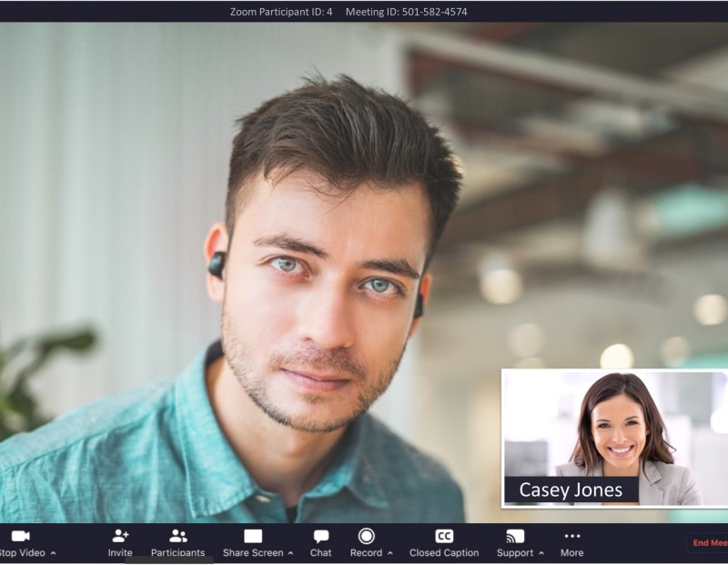Expand the Stop Video options caret

point(53,553)
